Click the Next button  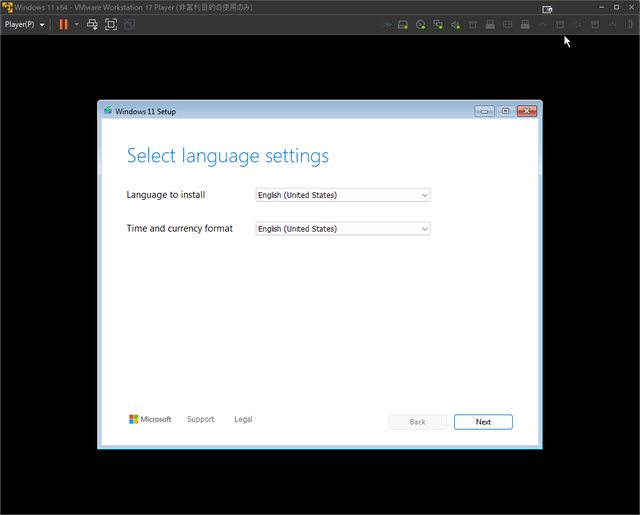click(483, 422)
